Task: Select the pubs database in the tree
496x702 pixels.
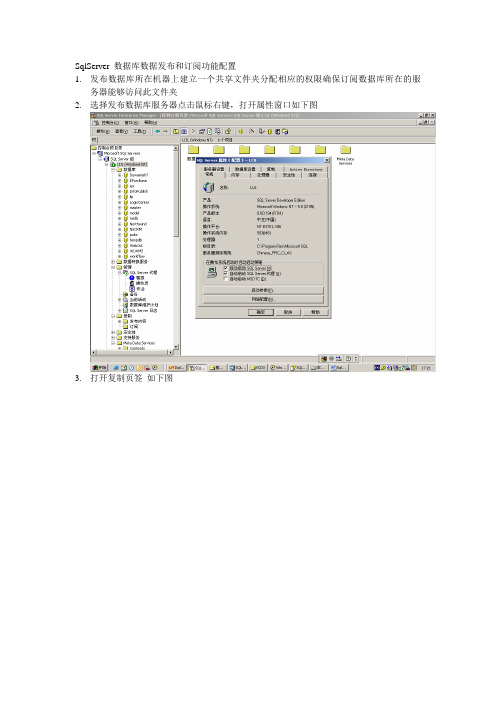Action: click(133, 235)
